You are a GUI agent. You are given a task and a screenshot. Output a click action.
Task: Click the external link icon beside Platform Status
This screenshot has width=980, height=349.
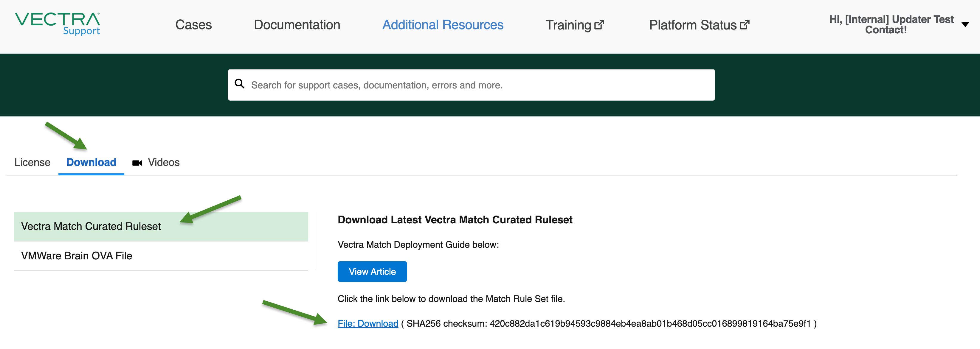(745, 25)
